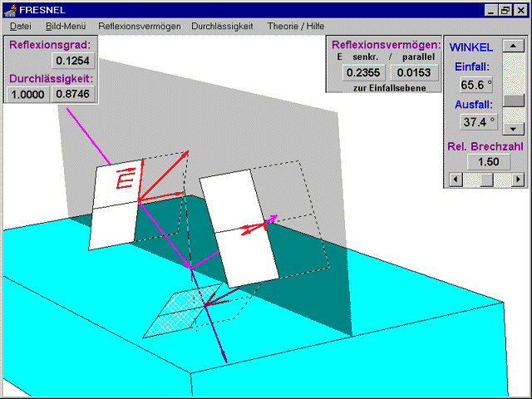Click the zur Einfallsebene caption
This screenshot has height=399, width=532.
point(390,88)
